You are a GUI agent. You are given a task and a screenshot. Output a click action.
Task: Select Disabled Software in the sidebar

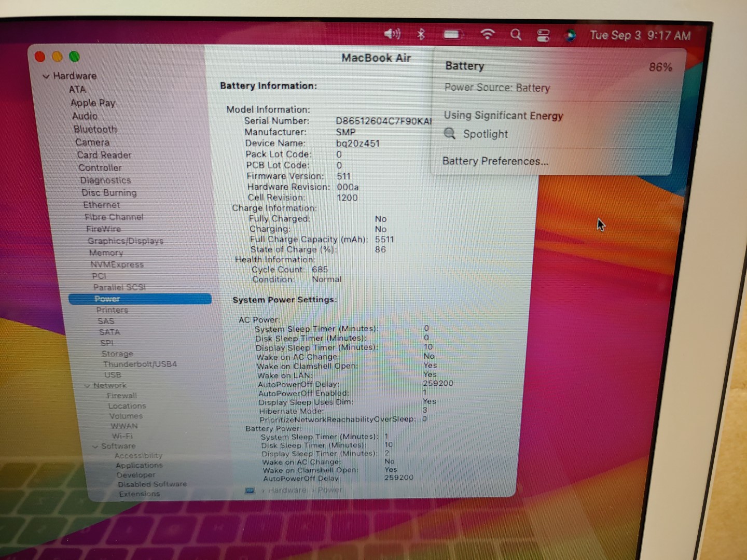click(x=152, y=484)
